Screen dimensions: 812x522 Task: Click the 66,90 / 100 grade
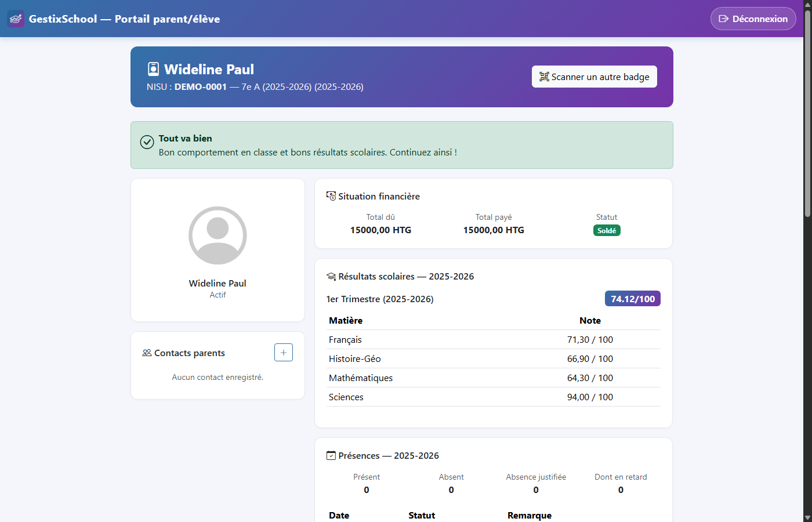(590, 359)
